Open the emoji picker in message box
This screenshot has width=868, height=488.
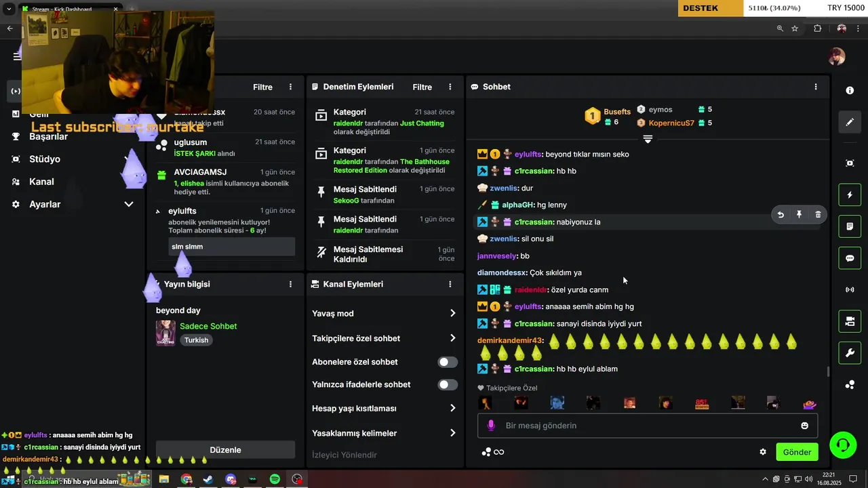click(x=805, y=426)
